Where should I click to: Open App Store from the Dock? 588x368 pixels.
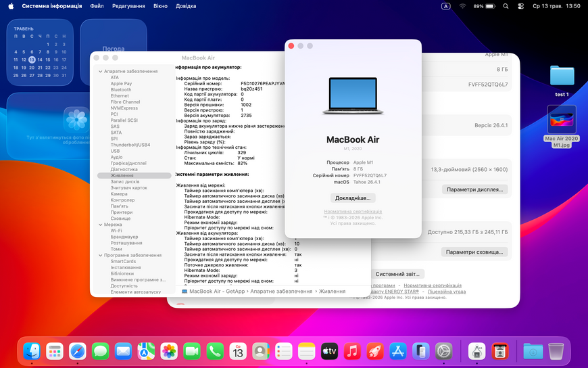pos(398,352)
